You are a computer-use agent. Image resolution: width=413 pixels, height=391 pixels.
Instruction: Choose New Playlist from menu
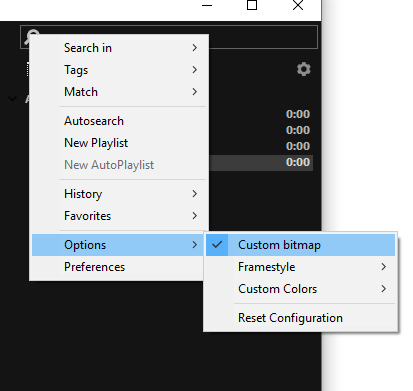click(x=119, y=143)
